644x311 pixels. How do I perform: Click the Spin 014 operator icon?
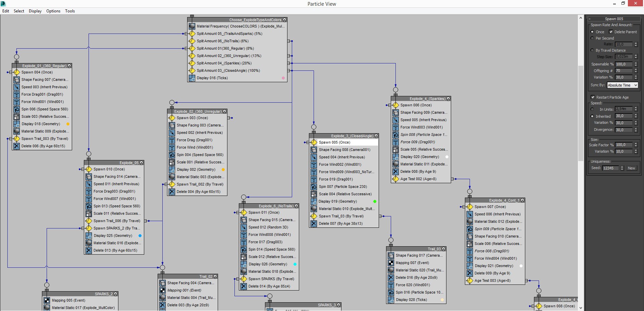[244, 249]
